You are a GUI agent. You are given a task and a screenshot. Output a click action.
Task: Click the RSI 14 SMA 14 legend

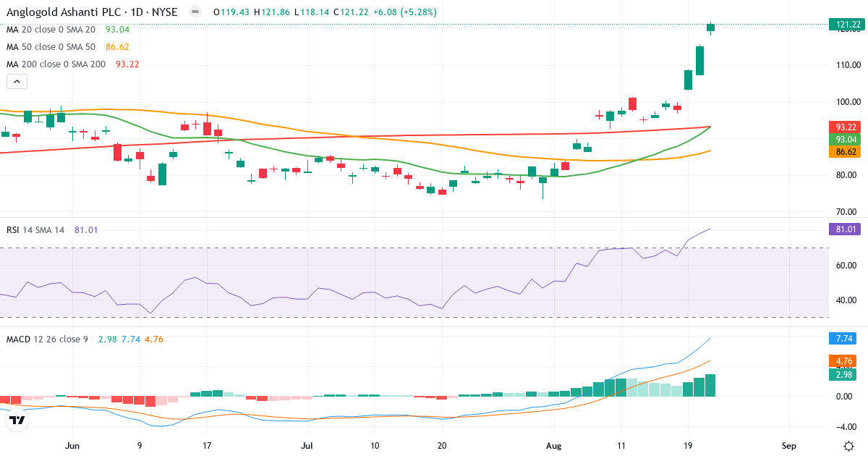(35, 230)
